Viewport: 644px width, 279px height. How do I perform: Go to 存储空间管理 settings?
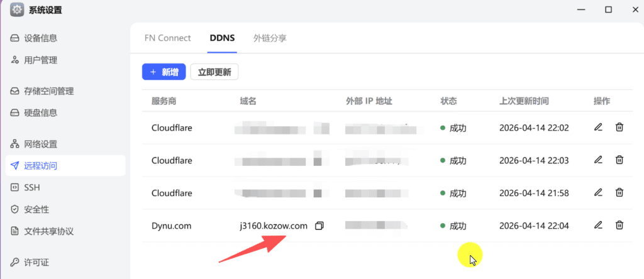click(x=65, y=90)
